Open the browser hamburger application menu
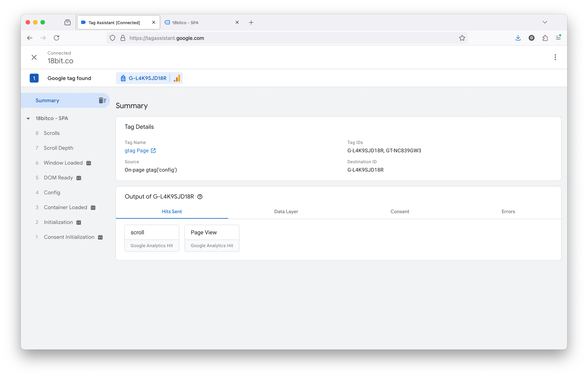588x377 pixels. point(558,38)
